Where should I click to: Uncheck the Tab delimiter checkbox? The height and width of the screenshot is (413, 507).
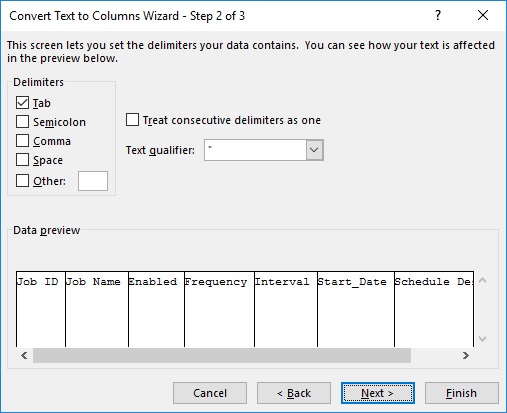(x=22, y=103)
